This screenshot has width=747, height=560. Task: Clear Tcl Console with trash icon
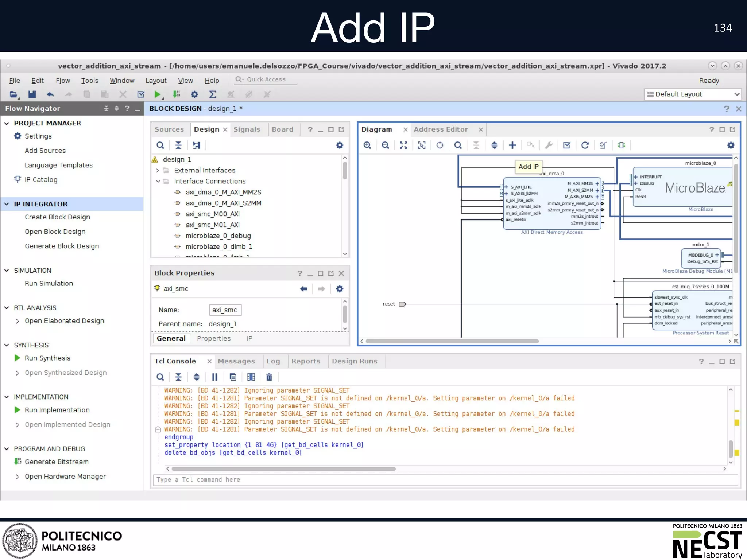[269, 377]
